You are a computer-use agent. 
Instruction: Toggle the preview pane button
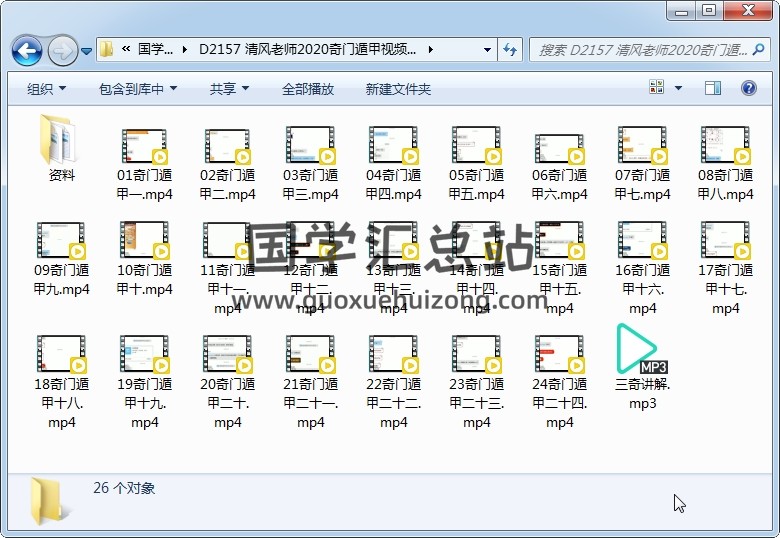(713, 89)
